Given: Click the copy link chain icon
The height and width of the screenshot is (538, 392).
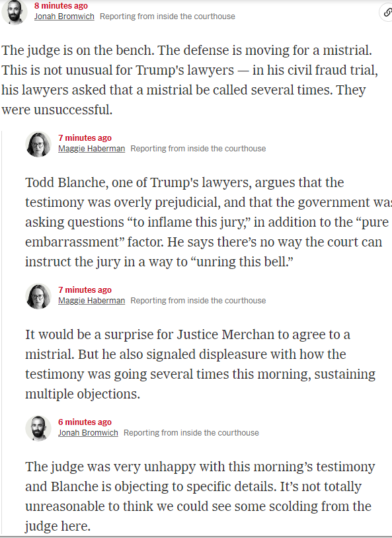Looking at the screenshot, I should pos(387,13).
